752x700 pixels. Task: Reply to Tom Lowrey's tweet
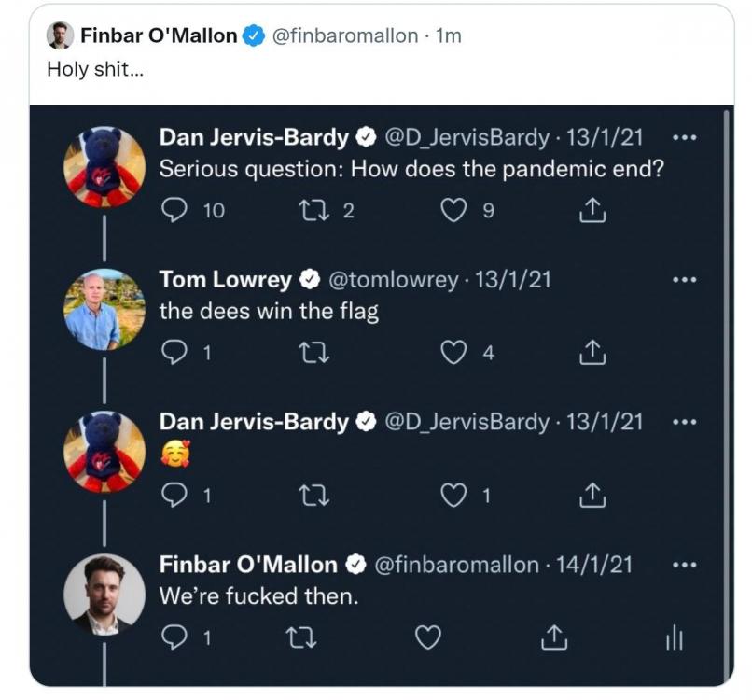[174, 353]
